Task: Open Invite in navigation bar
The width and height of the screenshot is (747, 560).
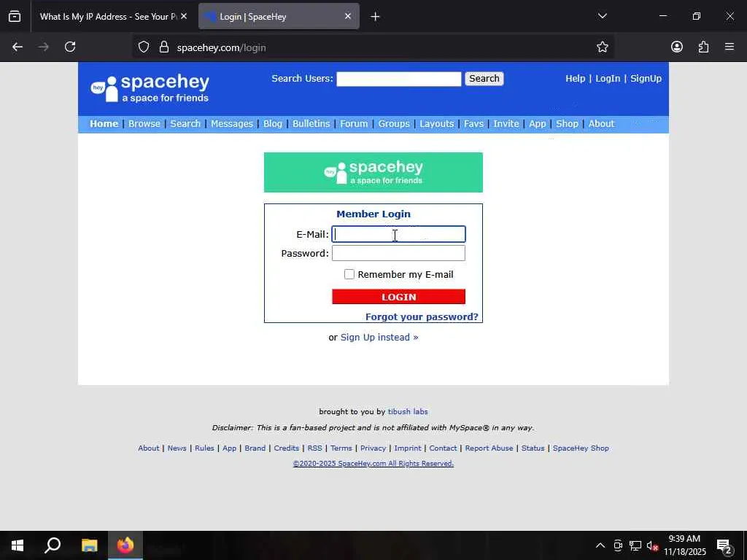Action: (x=506, y=124)
